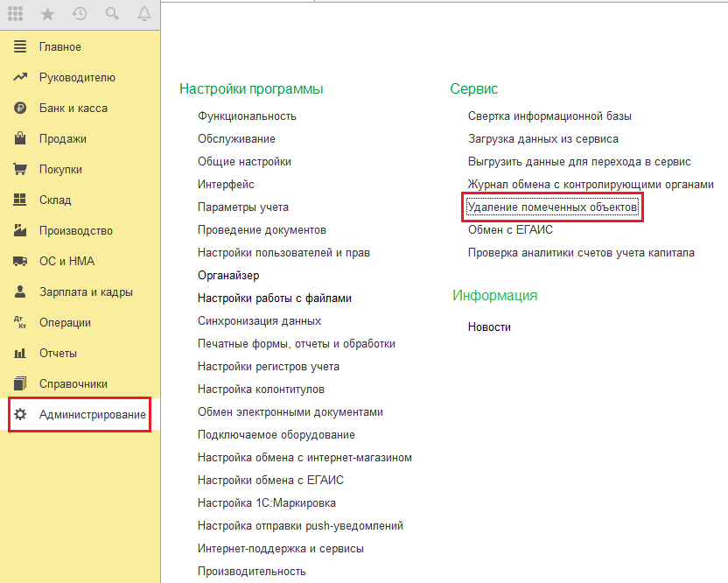Click Свертка информационной базы link

click(549, 116)
